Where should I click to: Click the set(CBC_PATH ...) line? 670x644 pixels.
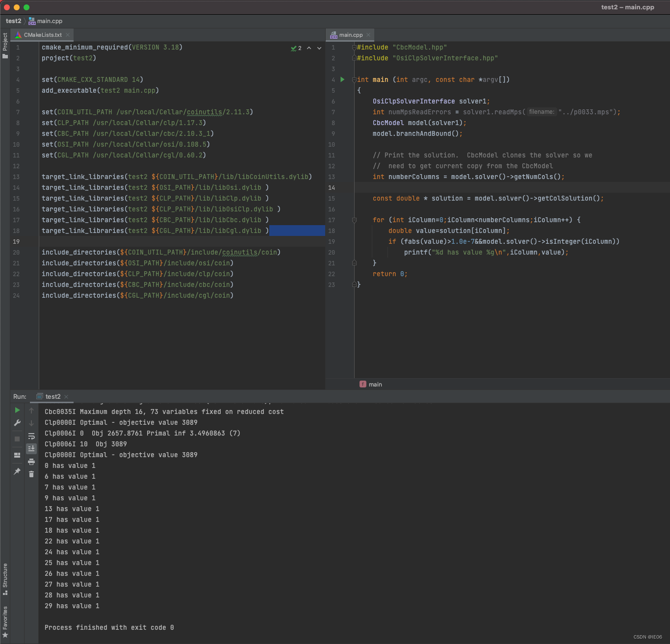[x=128, y=134]
